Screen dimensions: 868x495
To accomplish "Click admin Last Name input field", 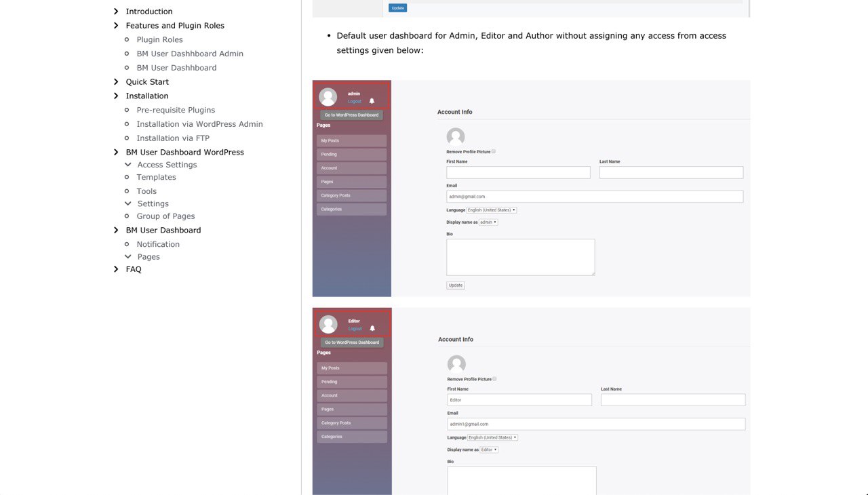I will click(671, 173).
